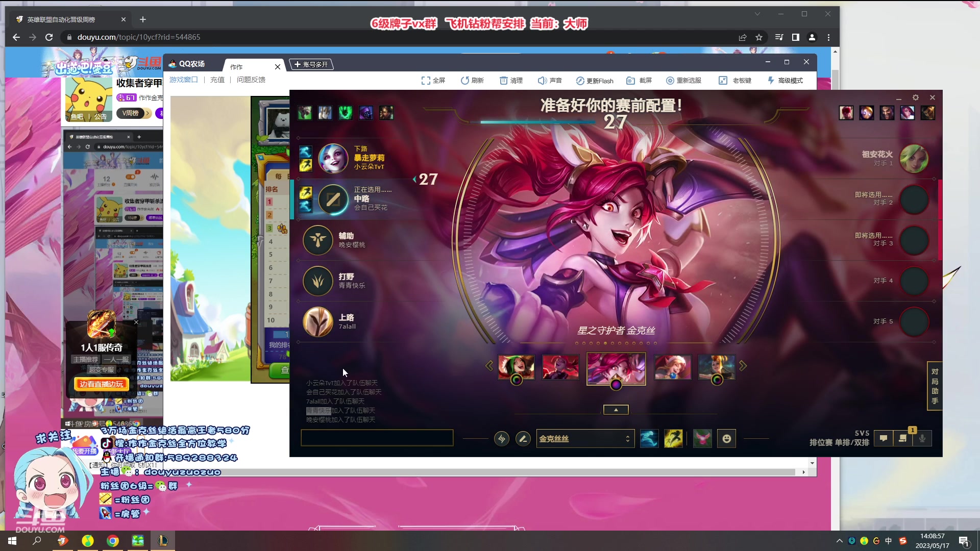Open LoL client settings gear

[916, 97]
